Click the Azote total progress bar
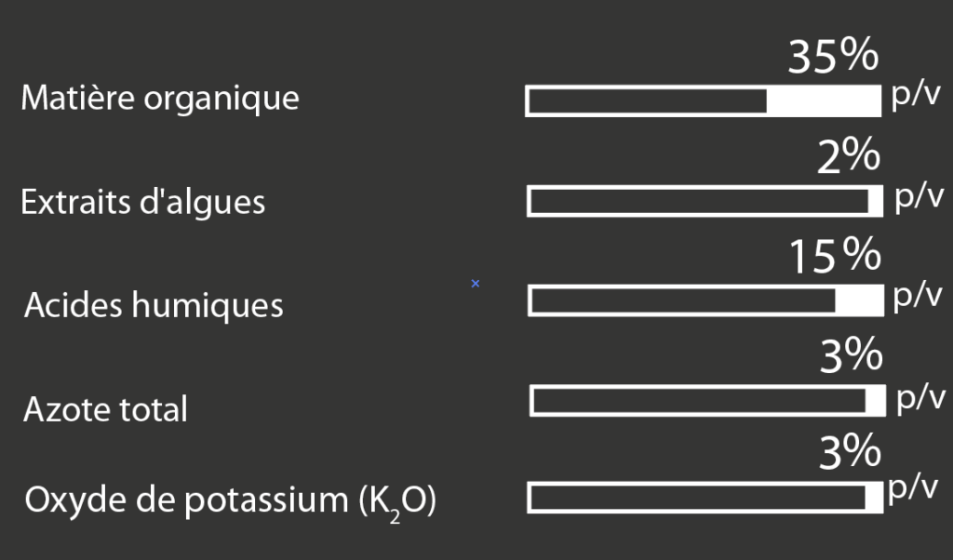The height and width of the screenshot is (560, 953). coord(707,401)
